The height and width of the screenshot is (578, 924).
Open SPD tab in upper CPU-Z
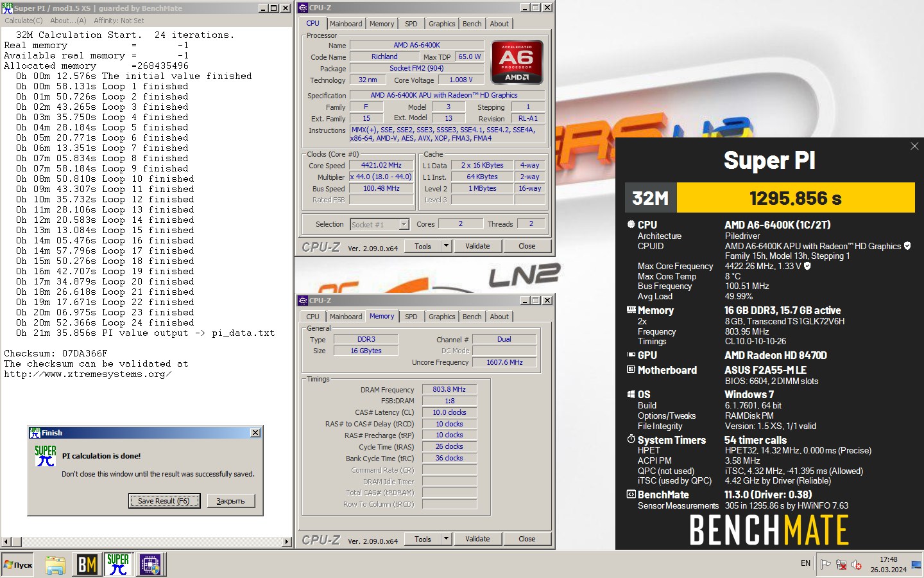(x=411, y=24)
